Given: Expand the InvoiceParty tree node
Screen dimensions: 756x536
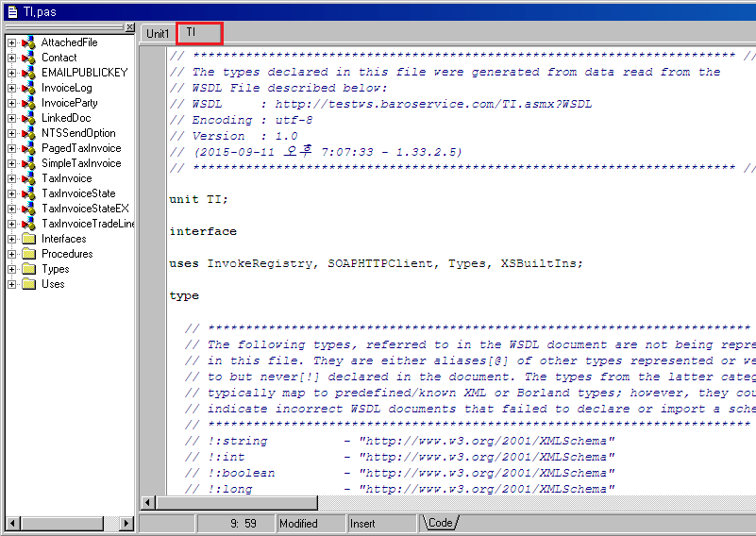Looking at the screenshot, I should 11,103.
